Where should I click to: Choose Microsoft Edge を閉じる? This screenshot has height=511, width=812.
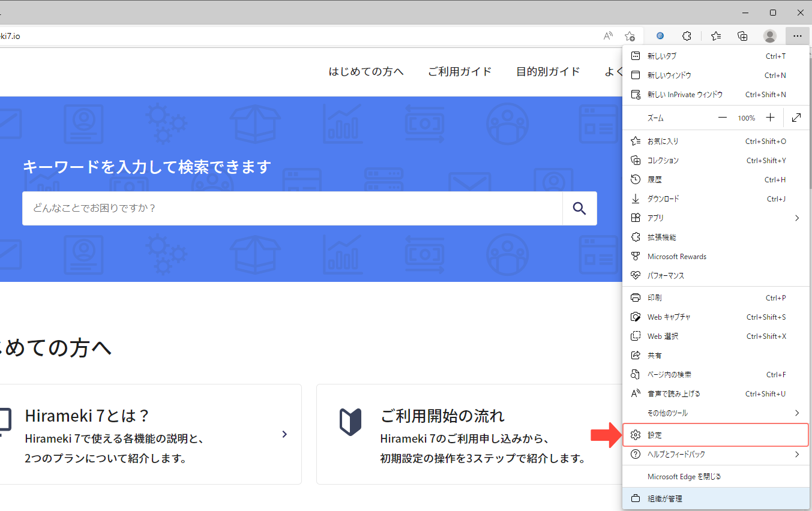coord(716,477)
